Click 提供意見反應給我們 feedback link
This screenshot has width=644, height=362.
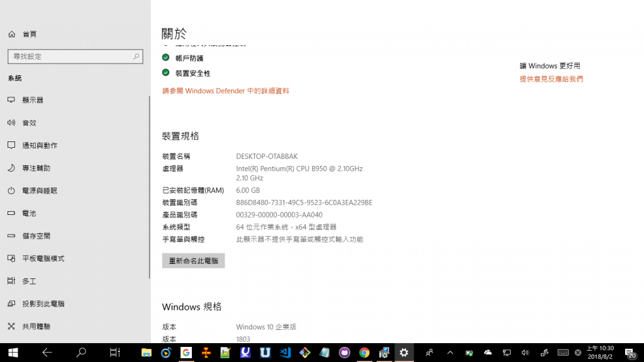551,79
